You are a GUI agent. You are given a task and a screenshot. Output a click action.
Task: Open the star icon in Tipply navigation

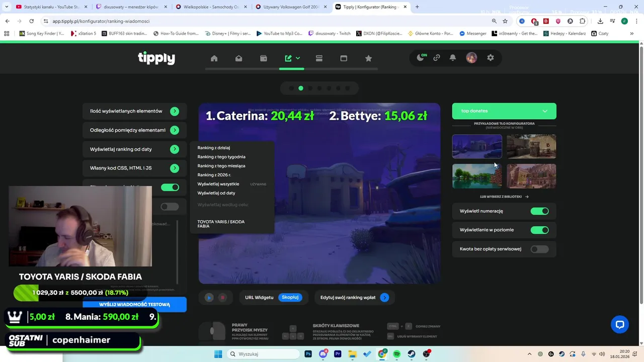click(x=368, y=58)
